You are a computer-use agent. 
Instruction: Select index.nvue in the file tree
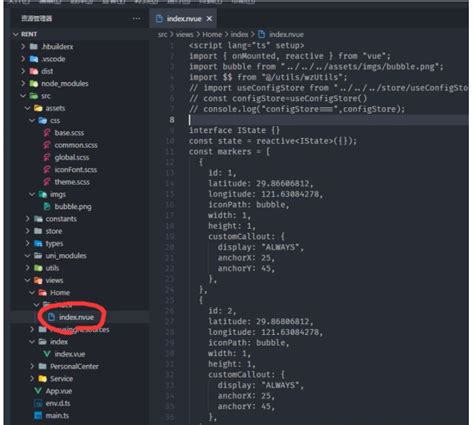(76, 317)
